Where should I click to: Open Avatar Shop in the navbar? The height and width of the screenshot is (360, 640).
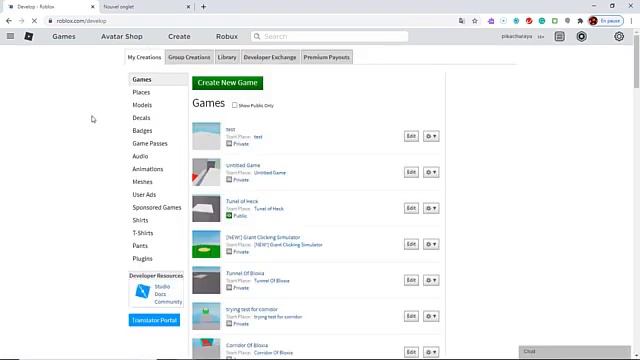122,36
